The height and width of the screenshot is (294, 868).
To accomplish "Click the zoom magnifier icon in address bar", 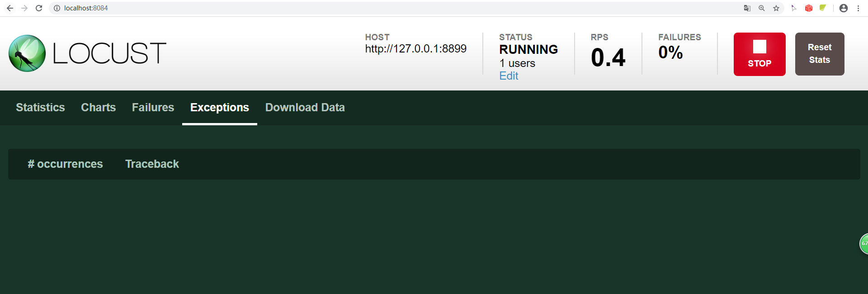I will 762,8.
